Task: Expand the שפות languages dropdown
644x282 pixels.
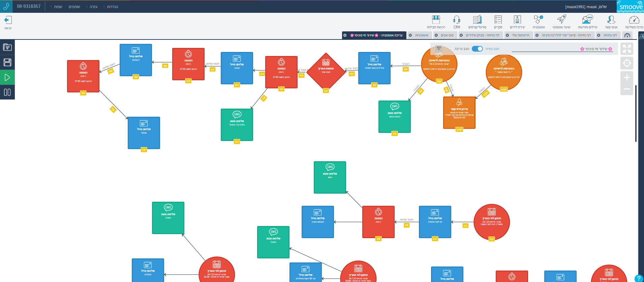Action: pyautogui.click(x=56, y=7)
